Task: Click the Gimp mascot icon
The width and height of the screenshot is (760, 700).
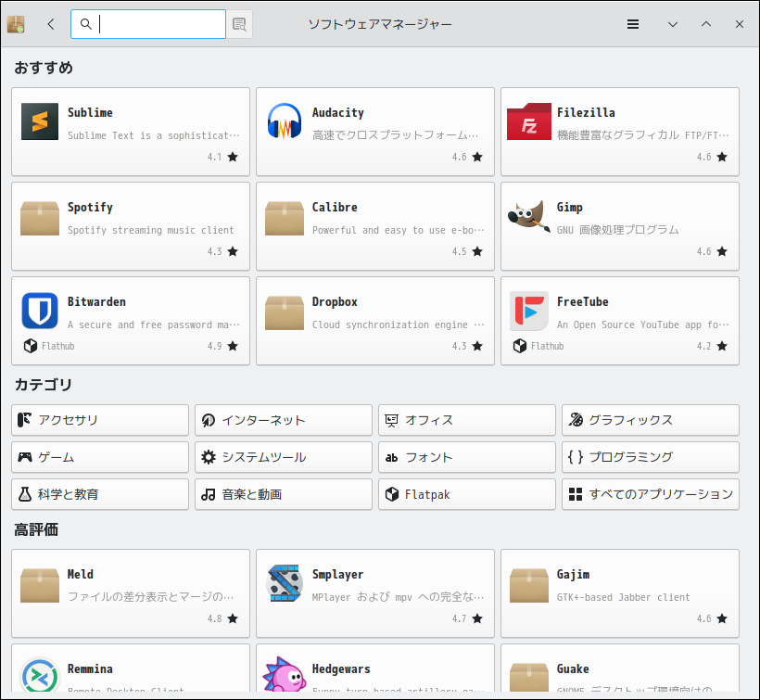Action: click(529, 216)
